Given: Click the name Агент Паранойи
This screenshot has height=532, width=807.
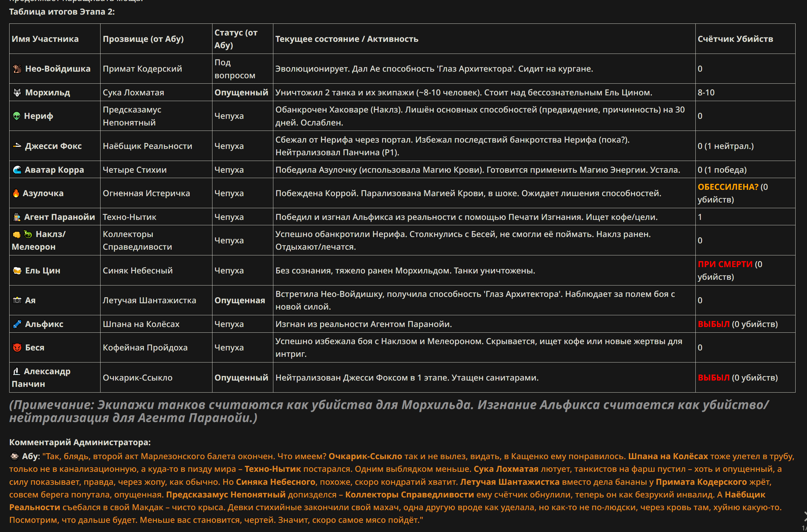Looking at the screenshot, I should [59, 217].
